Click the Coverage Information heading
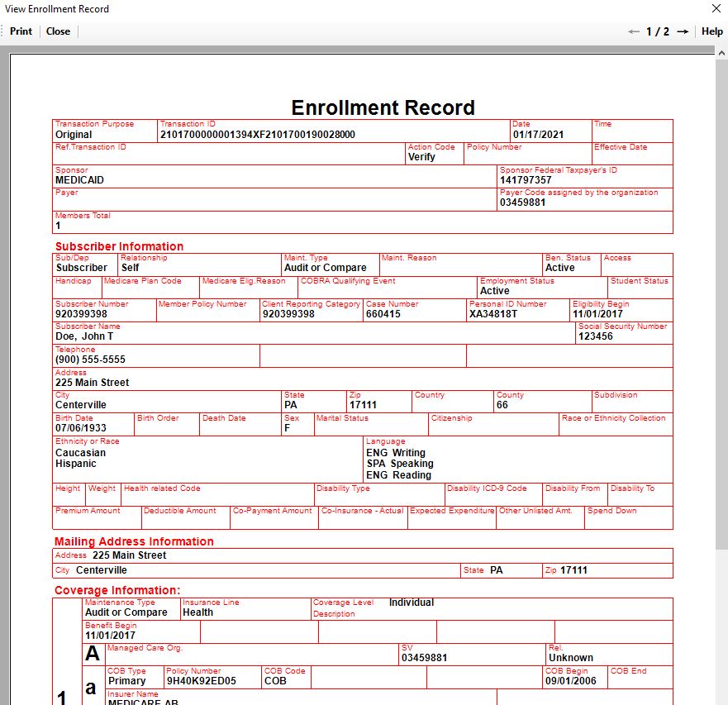This screenshot has width=728, height=705. pyautogui.click(x=117, y=590)
